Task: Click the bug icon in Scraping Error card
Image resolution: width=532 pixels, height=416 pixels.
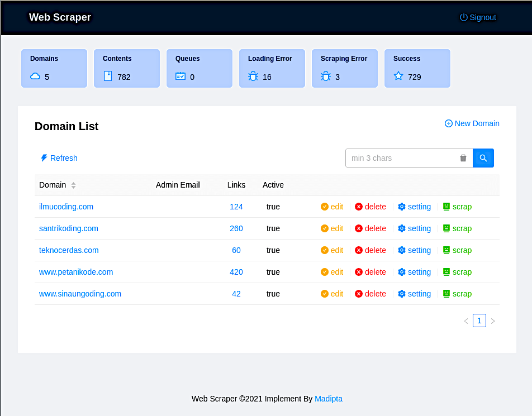Action: pos(326,76)
